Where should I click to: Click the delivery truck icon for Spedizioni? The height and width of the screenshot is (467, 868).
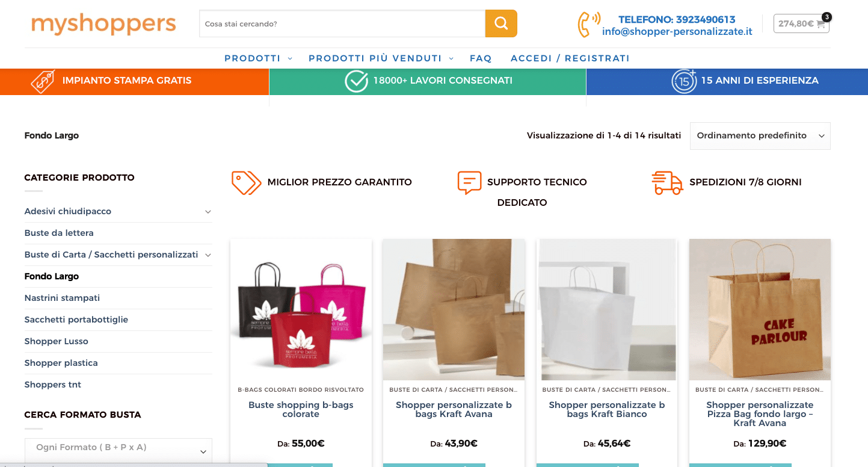point(667,182)
